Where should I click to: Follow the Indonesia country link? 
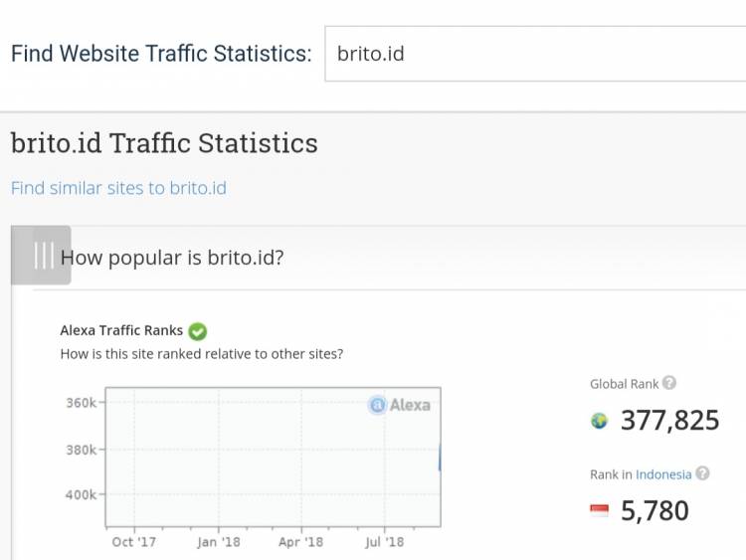tap(663, 474)
